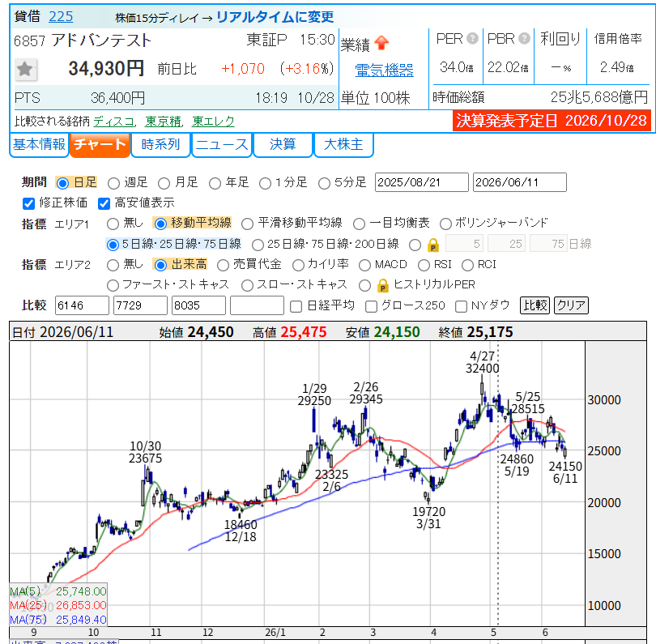Select 年足 period radio button
Viewport: 656px width, 644px height.
pos(215,183)
